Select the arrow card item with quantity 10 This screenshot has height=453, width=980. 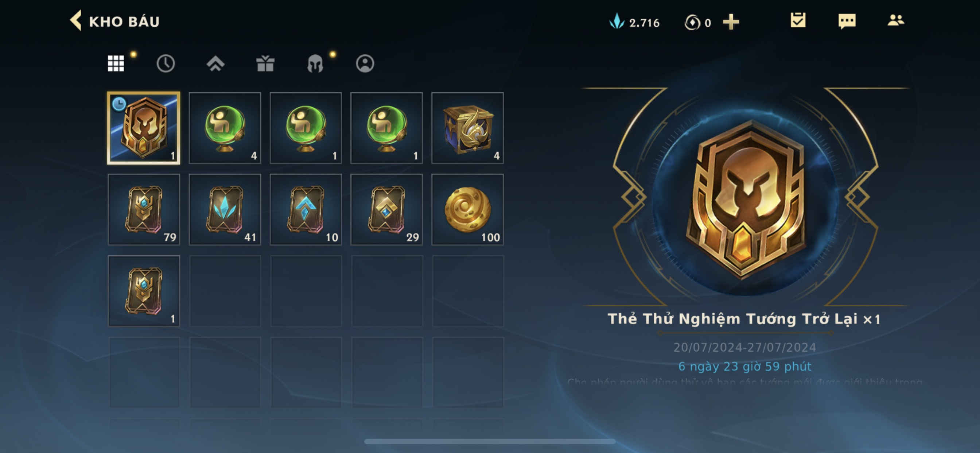[306, 209]
